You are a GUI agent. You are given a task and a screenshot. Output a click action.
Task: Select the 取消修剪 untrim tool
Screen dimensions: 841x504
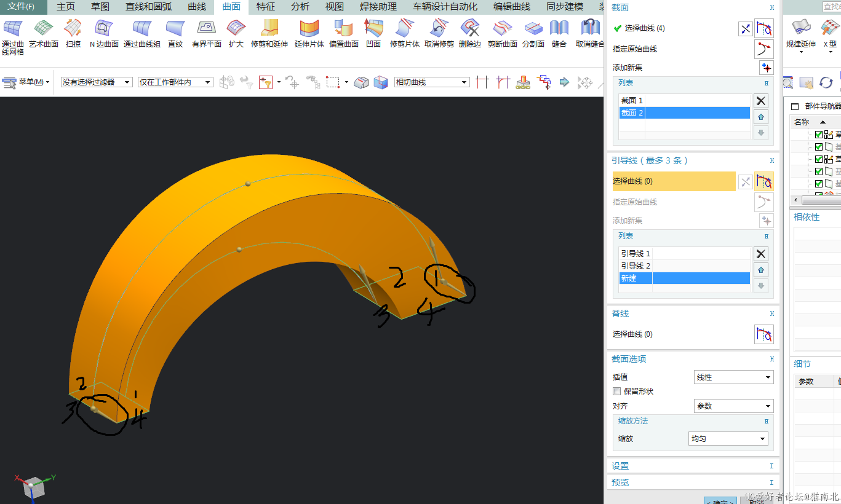tap(439, 34)
